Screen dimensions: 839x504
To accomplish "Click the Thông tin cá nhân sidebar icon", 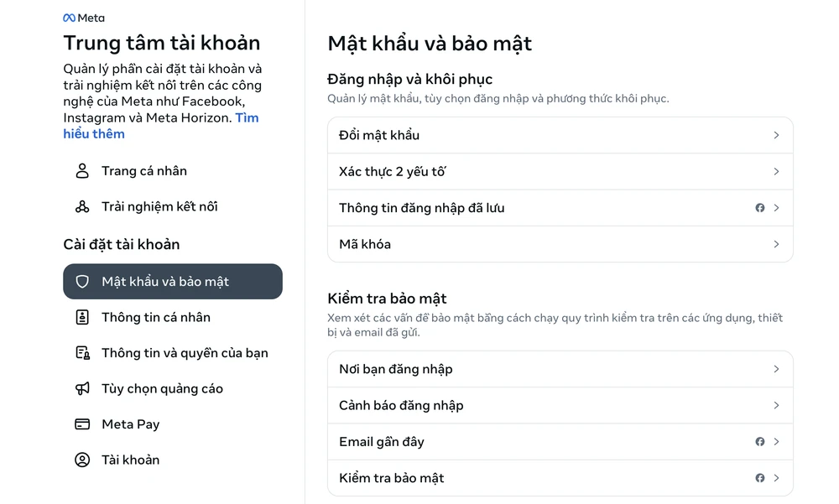I will click(x=81, y=317).
